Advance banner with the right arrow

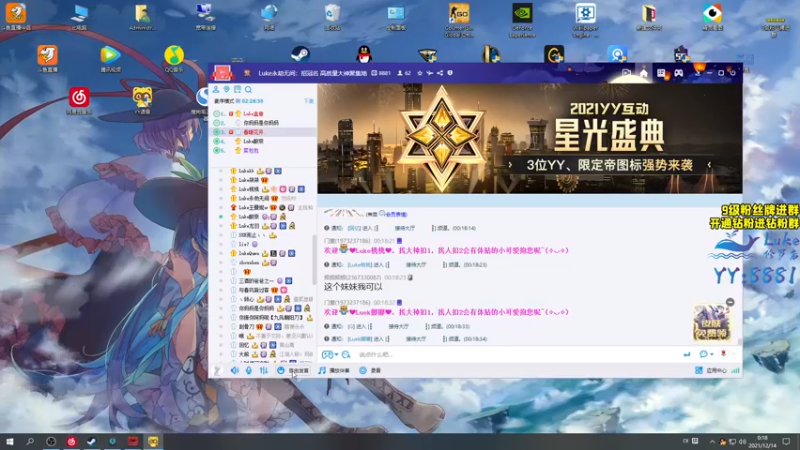[709, 165]
